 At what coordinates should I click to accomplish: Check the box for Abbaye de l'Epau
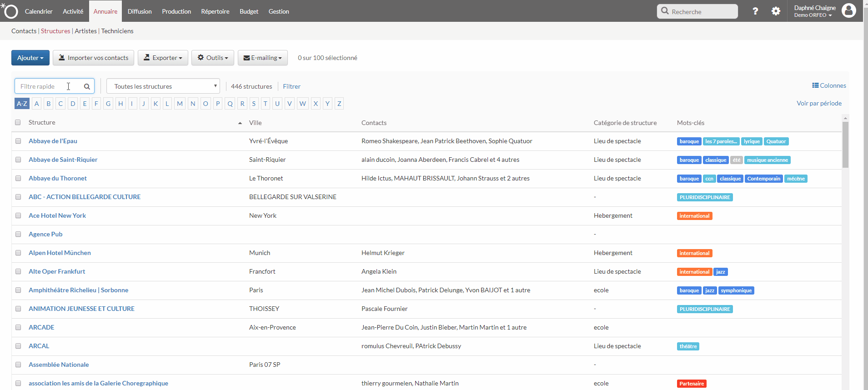tap(18, 141)
